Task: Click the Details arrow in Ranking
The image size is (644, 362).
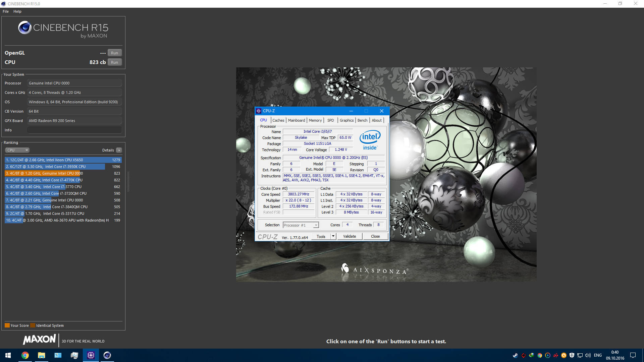Action: point(119,150)
